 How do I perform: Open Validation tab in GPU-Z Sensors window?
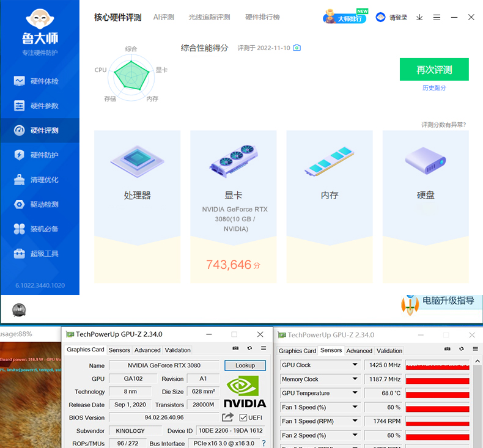[389, 351]
